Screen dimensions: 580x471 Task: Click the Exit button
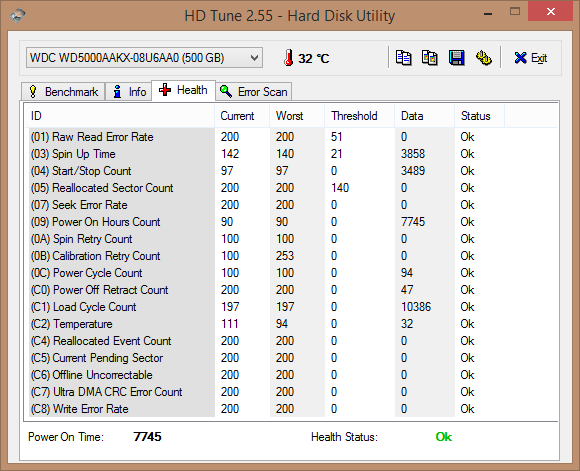(531, 58)
